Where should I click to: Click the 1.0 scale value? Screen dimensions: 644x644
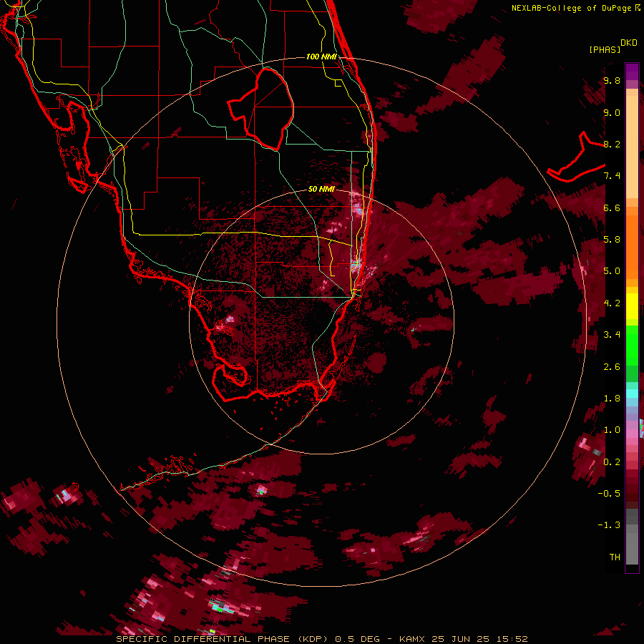(x=612, y=430)
